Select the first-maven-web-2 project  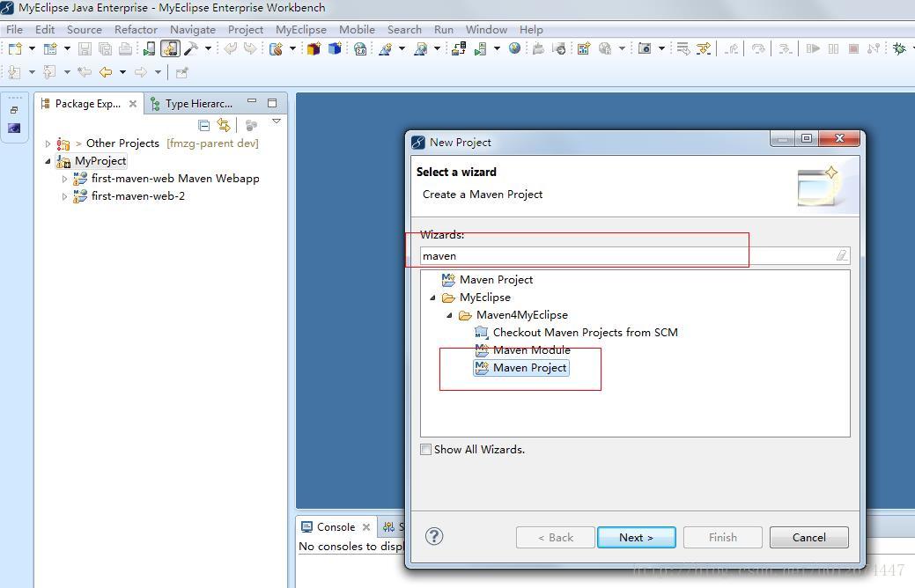[137, 196]
